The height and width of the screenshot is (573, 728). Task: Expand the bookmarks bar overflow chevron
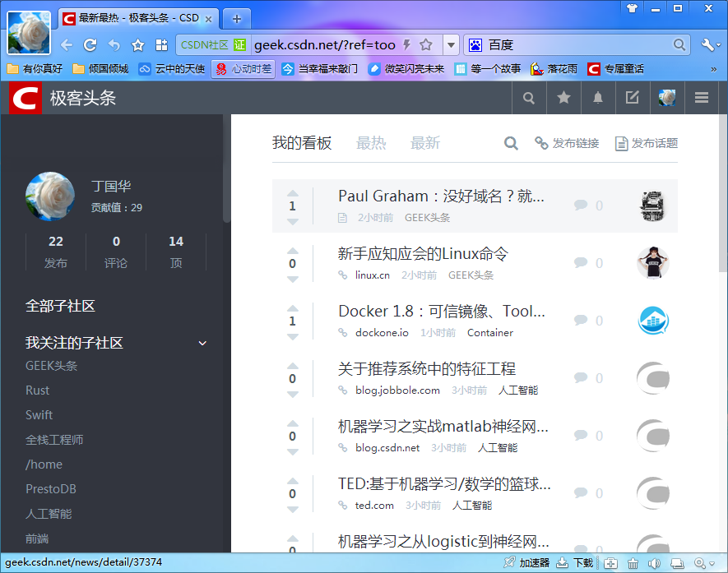714,70
